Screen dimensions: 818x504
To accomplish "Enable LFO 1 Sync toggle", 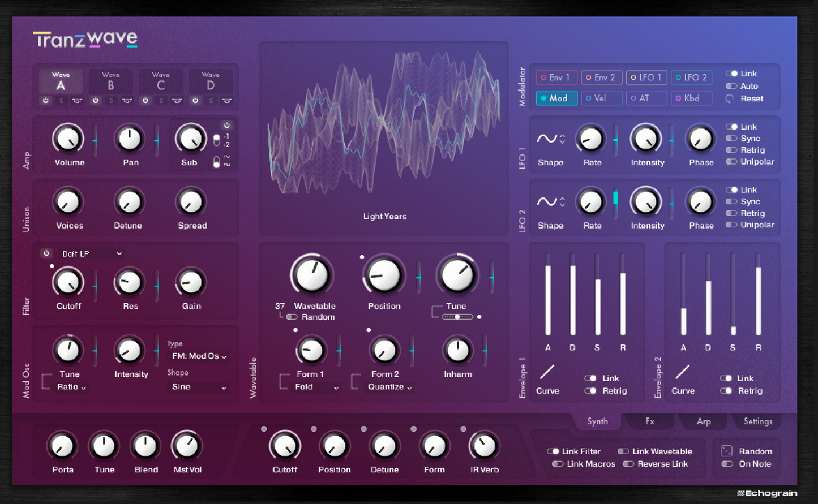I will pos(731,139).
